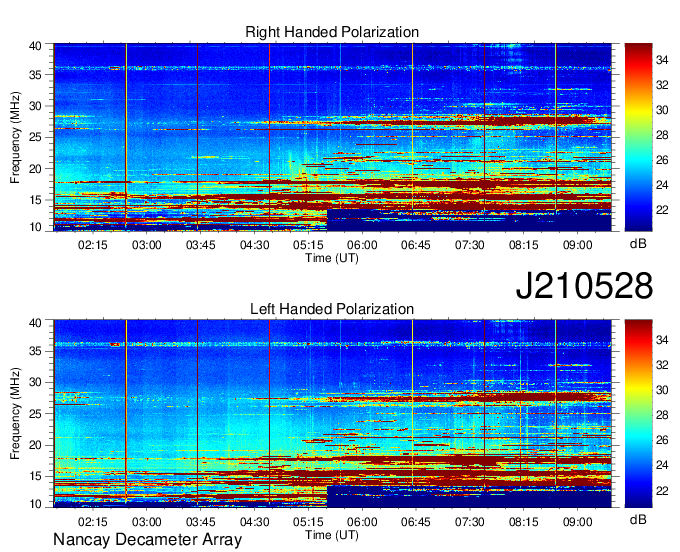Click the 06:00 time tick of left-handed plot
Screen dimensions: 680x552
pyautogui.click(x=362, y=522)
